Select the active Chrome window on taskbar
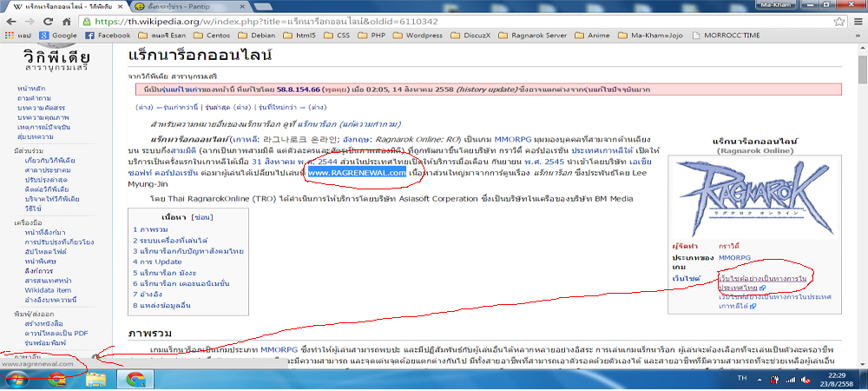Image resolution: width=868 pixels, height=391 pixels. 135,380
